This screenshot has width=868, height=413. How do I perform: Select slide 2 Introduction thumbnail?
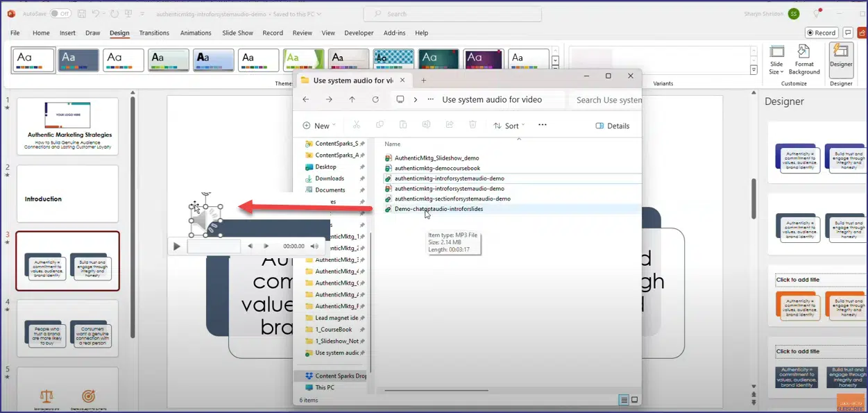(67, 193)
